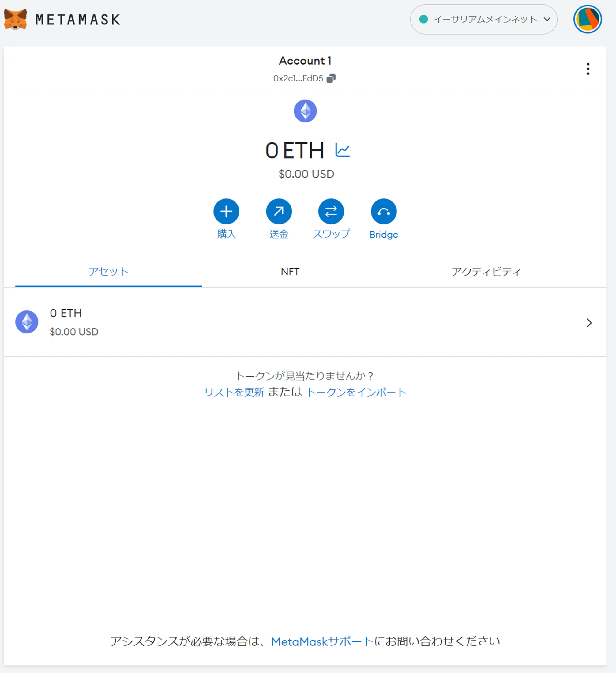Open the account avatar menu
Viewport: 616px width, 673px height.
(588, 19)
